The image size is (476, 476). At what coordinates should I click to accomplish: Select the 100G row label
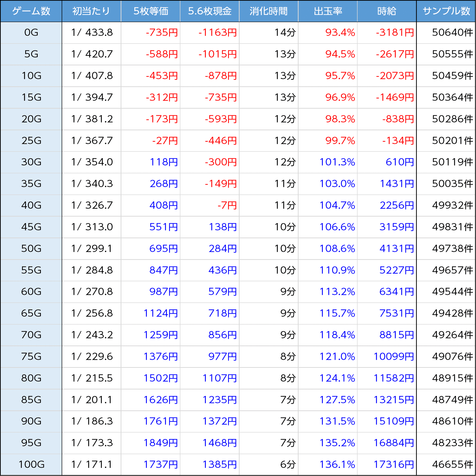point(31,465)
